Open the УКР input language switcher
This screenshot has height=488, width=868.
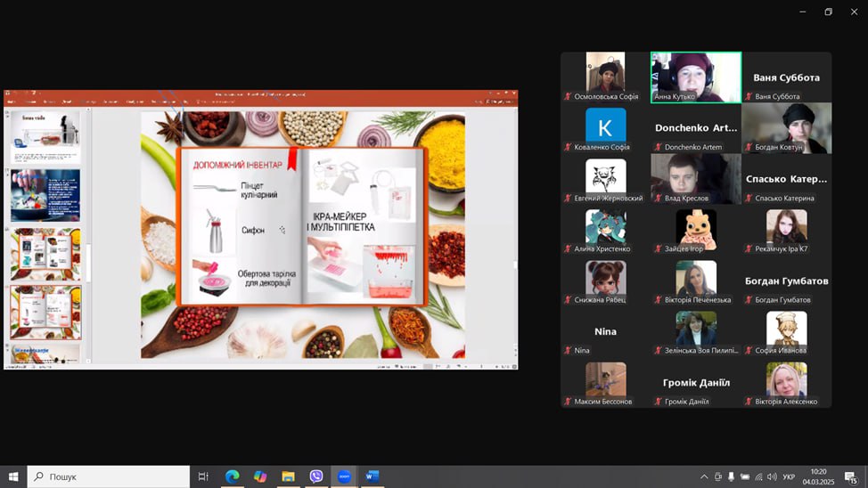[789, 476]
